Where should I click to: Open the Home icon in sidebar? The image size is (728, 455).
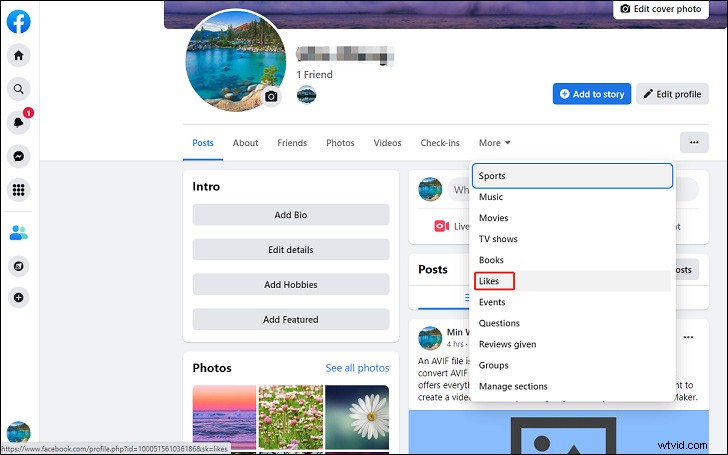click(x=19, y=56)
